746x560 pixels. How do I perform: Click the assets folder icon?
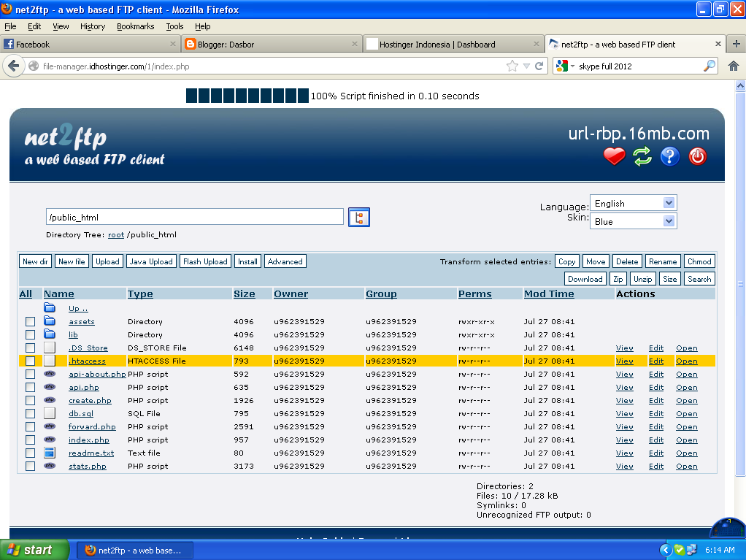coord(50,321)
